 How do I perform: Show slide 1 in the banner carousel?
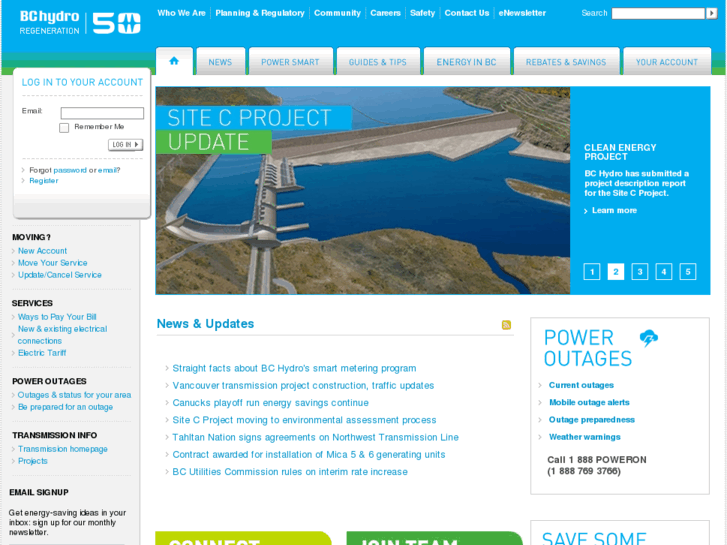592,271
